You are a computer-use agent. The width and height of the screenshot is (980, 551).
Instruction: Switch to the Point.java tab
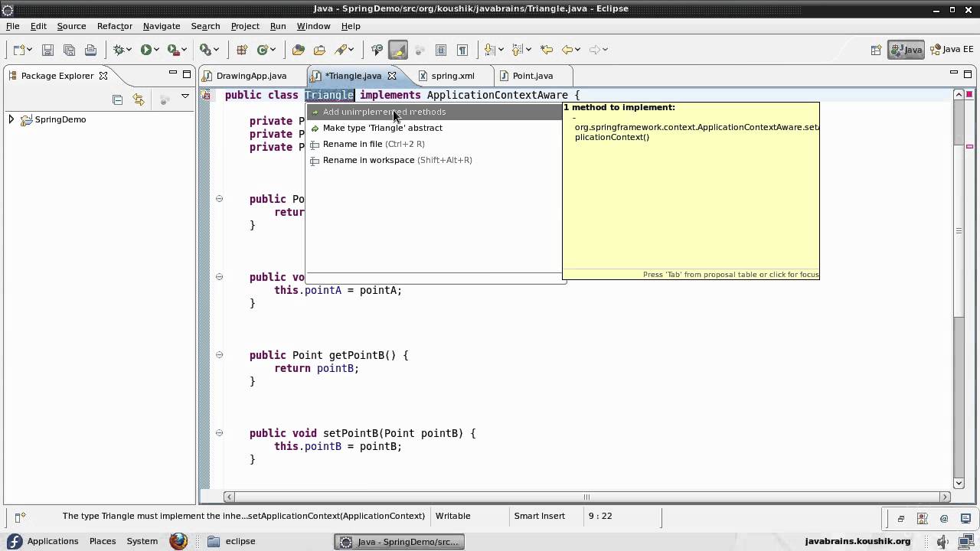coord(532,76)
